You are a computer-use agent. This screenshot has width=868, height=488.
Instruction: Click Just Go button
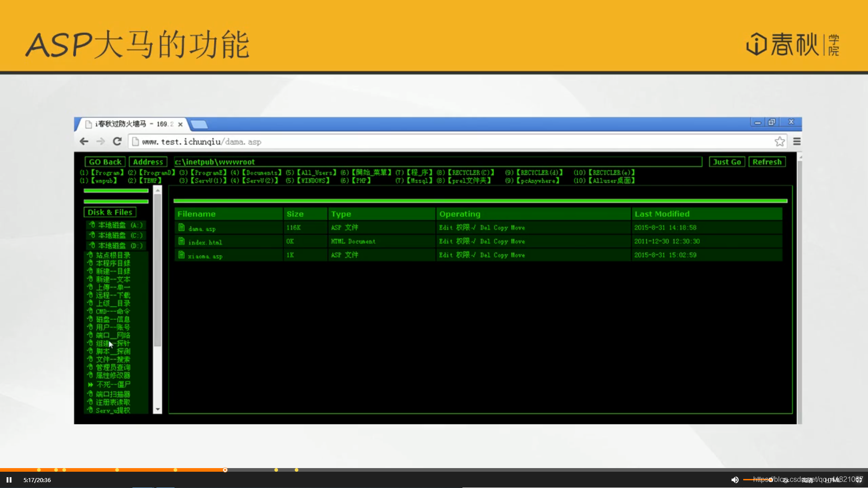(x=727, y=162)
